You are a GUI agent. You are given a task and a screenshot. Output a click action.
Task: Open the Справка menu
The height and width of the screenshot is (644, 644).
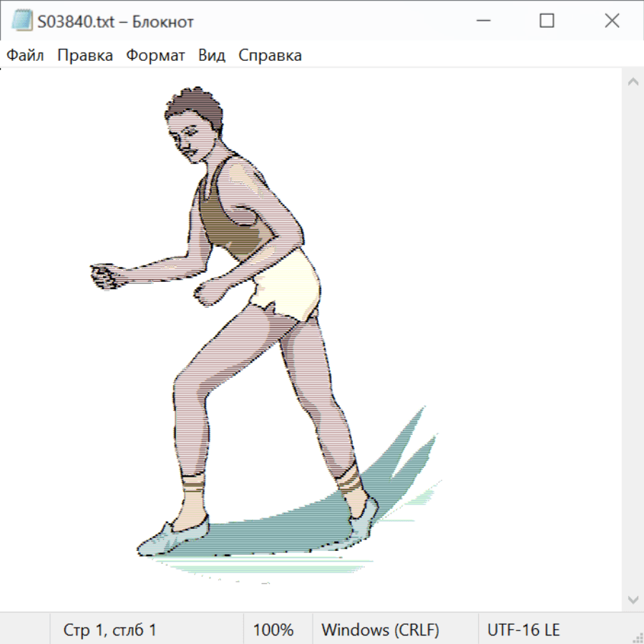tap(270, 56)
